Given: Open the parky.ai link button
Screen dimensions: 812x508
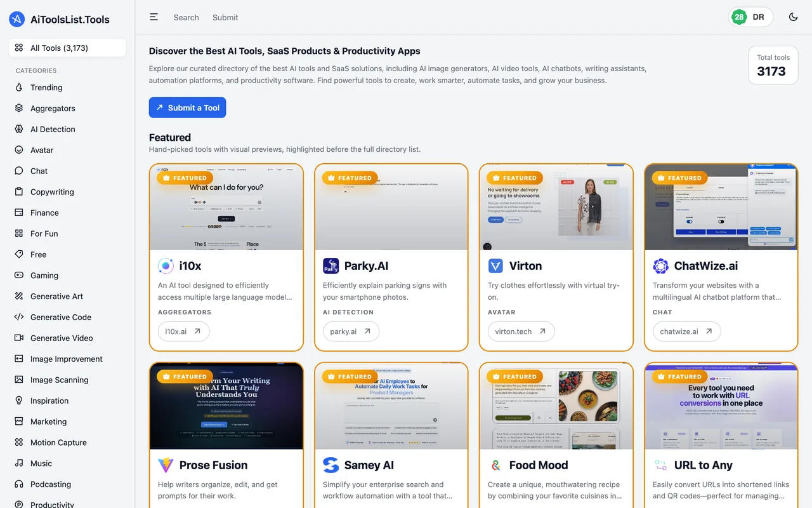Looking at the screenshot, I should tap(351, 331).
